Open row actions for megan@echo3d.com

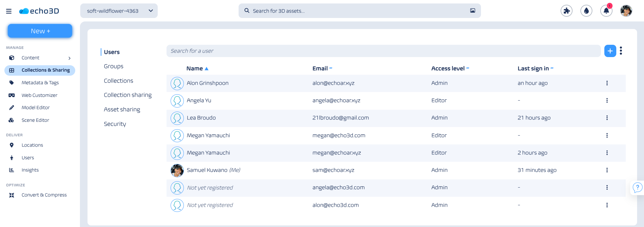tap(607, 136)
